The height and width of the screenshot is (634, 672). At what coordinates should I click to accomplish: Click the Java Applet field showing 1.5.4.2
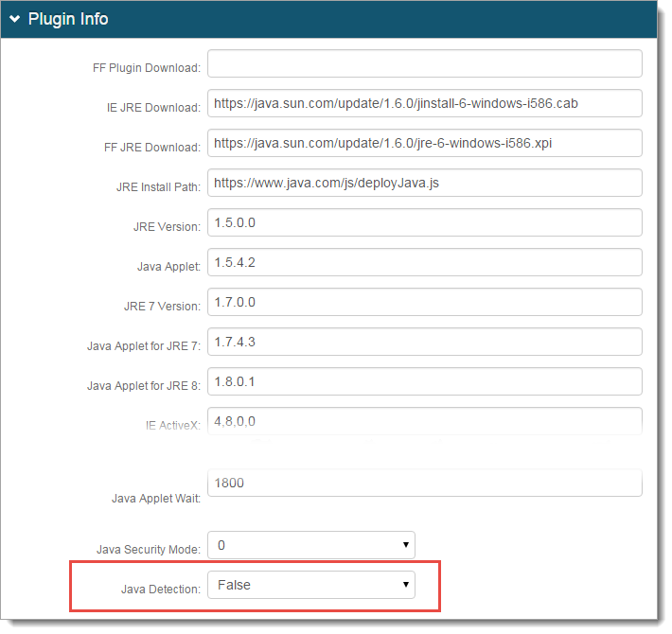pyautogui.click(x=424, y=262)
